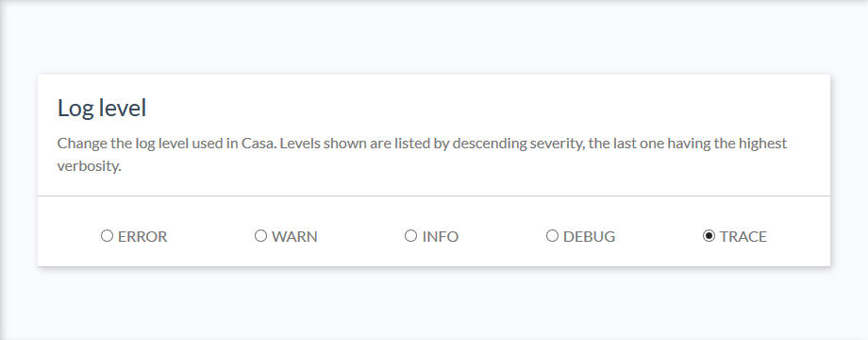Viewport: 868px width, 340px height.
Task: Click the horizontal divider under the description
Action: tap(434, 196)
